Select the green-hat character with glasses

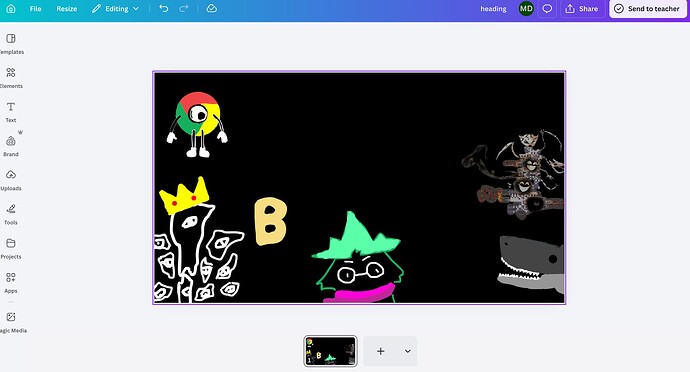click(x=357, y=258)
